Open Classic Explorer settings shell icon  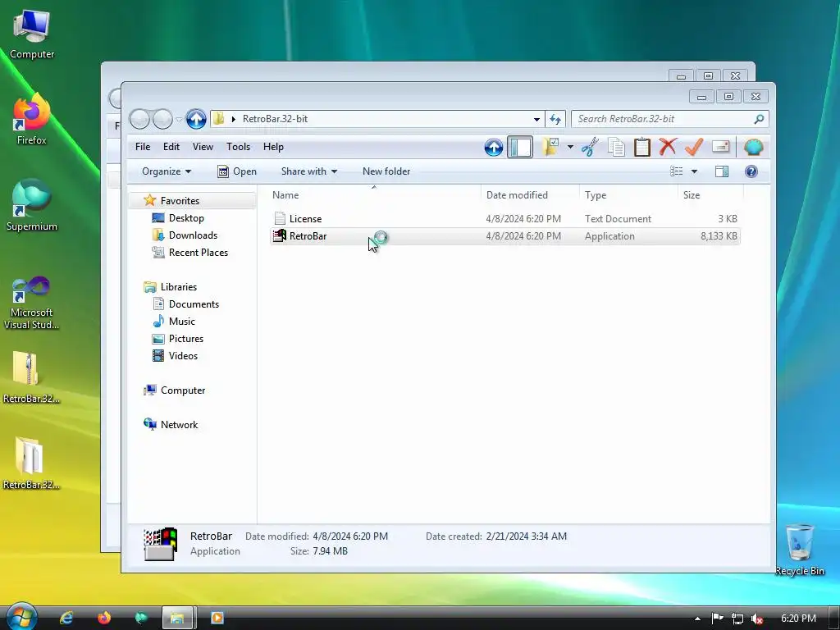(753, 147)
